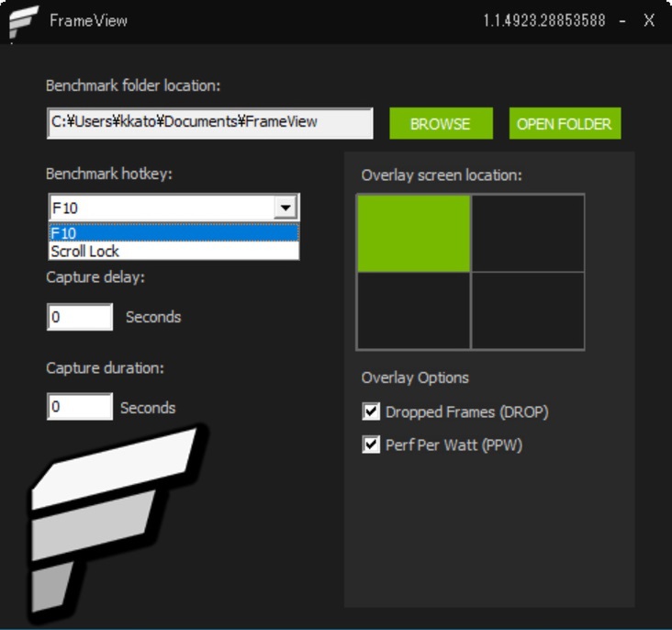The height and width of the screenshot is (630, 672).
Task: Toggle the Dropped Frames (DROP) checkbox
Action: point(371,411)
